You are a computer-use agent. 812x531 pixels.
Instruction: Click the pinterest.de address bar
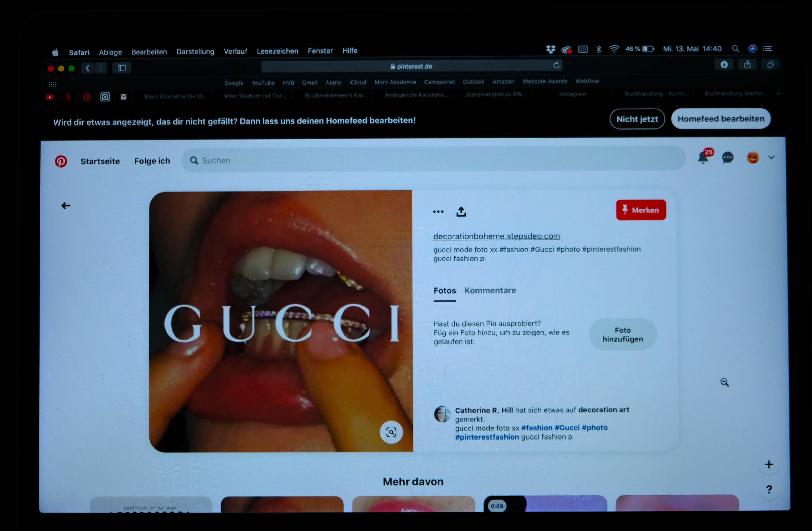pyautogui.click(x=412, y=66)
